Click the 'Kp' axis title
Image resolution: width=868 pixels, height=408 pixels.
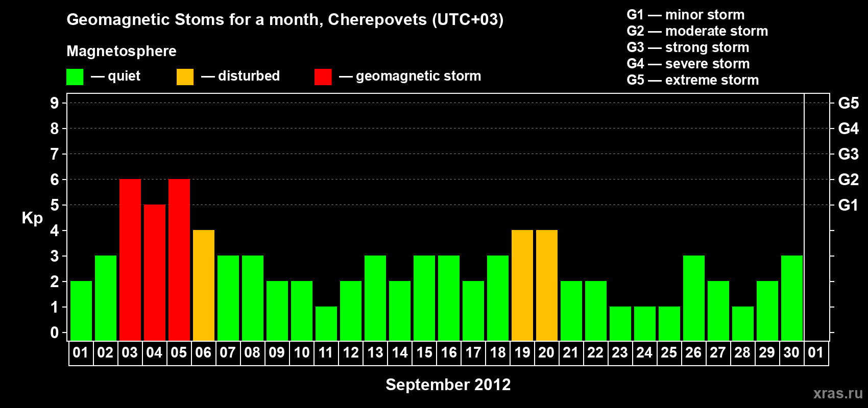point(32,218)
